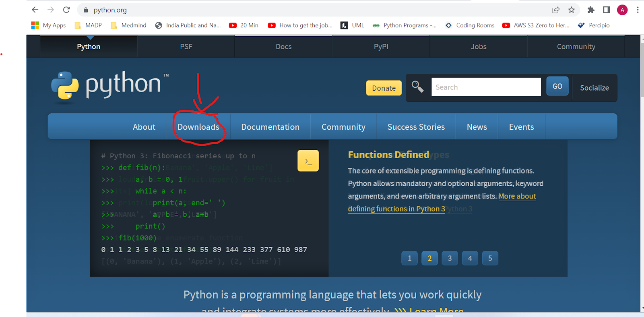This screenshot has width=644, height=317.
Task: Bookmark this page with the star icon
Action: (x=571, y=10)
